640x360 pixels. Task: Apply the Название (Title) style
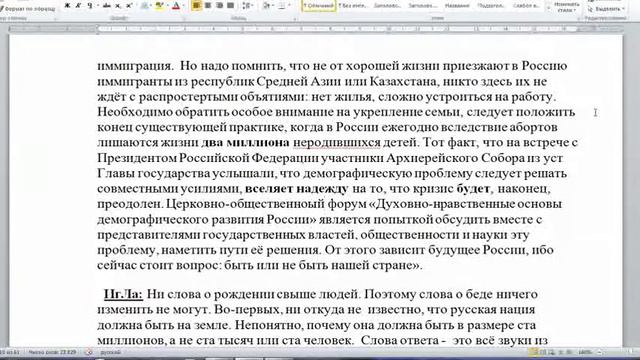tap(457, 5)
